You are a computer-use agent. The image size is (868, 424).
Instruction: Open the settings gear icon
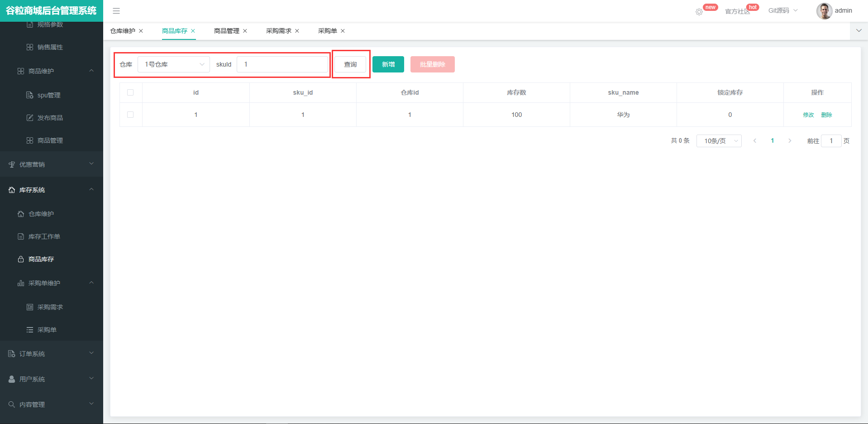[699, 12]
